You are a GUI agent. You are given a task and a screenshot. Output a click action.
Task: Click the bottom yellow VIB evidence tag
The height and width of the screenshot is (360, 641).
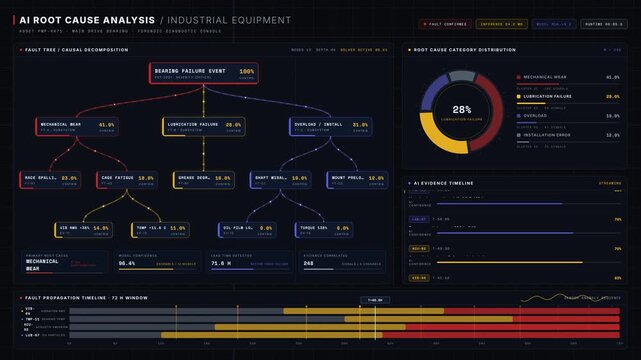pyautogui.click(x=419, y=278)
